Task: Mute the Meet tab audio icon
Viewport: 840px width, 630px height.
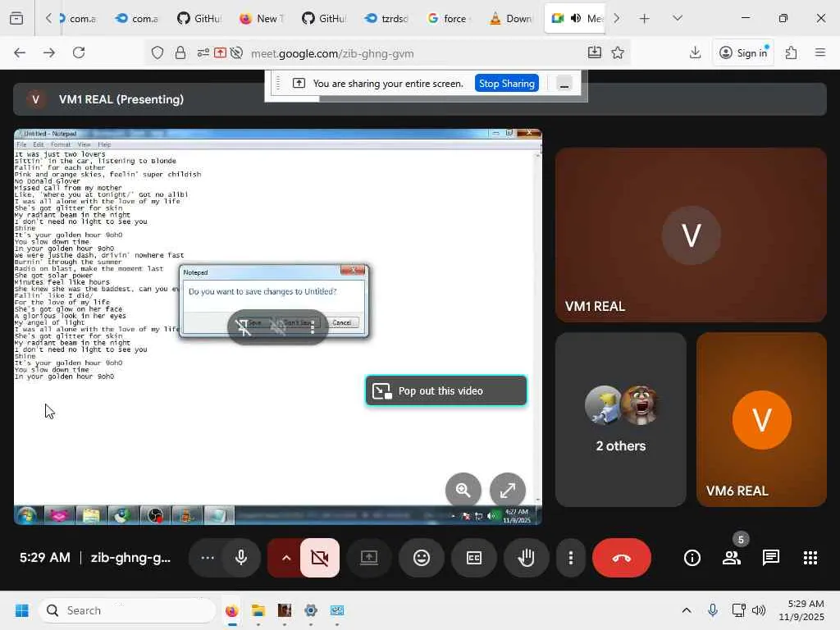Action: click(576, 18)
